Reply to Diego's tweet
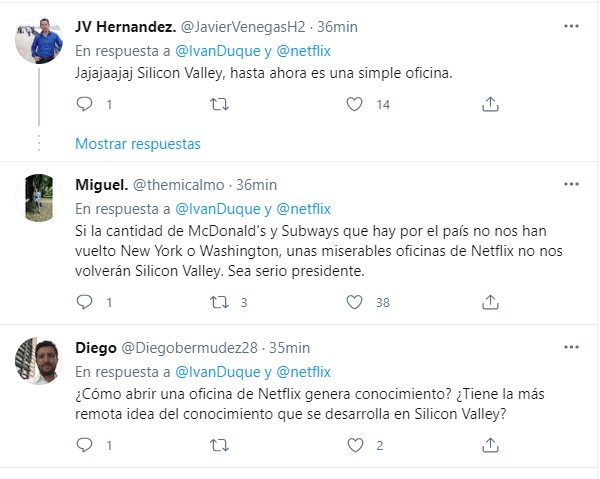 point(85,445)
